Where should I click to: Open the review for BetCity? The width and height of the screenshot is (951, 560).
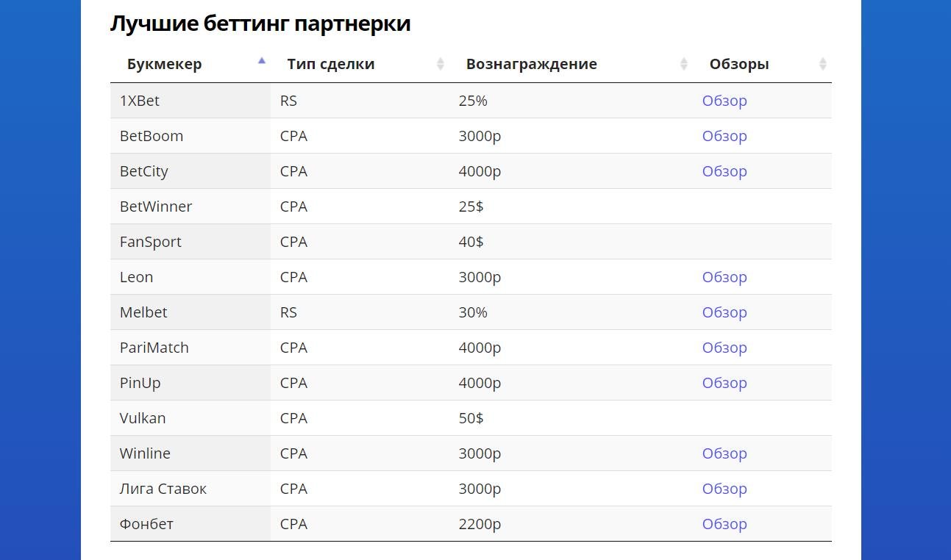(724, 170)
